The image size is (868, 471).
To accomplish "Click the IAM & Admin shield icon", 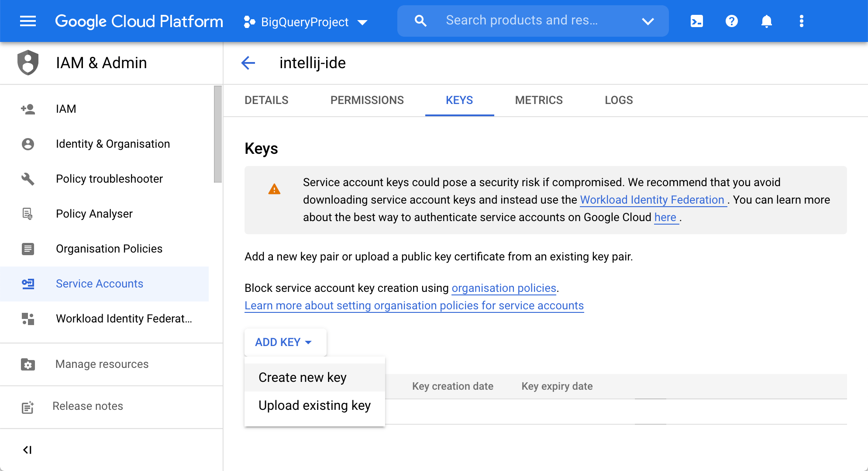I will pyautogui.click(x=28, y=62).
